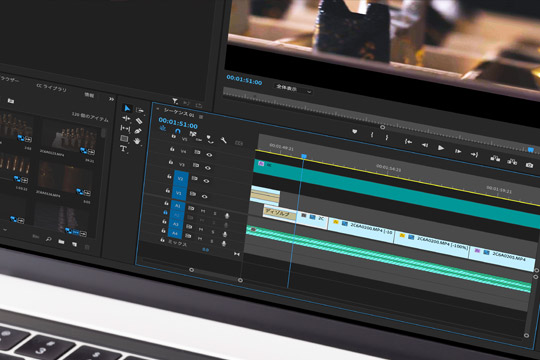The width and height of the screenshot is (540, 360).
Task: Toggle V3 track eye visibility
Action: [x=208, y=167]
